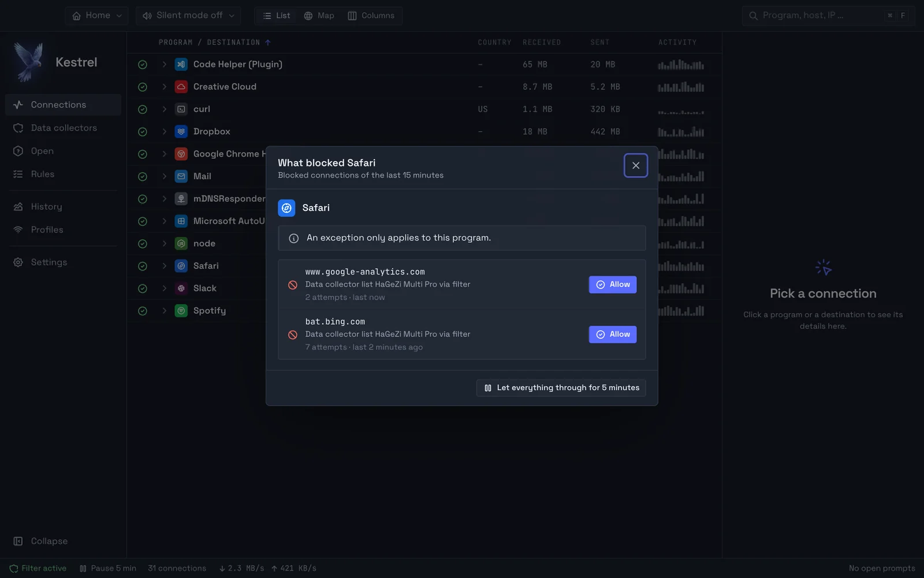Click the Program, host, IP search field
This screenshot has height=578, width=924.
pos(829,16)
